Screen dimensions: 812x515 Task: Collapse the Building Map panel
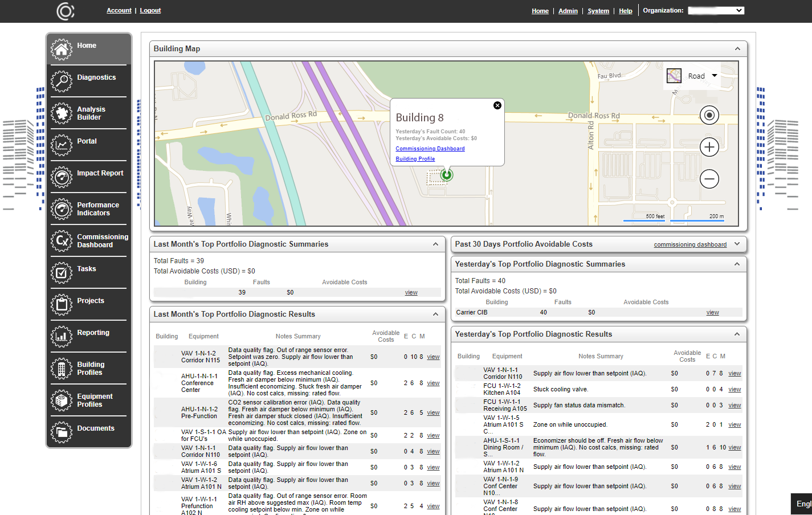tap(737, 49)
